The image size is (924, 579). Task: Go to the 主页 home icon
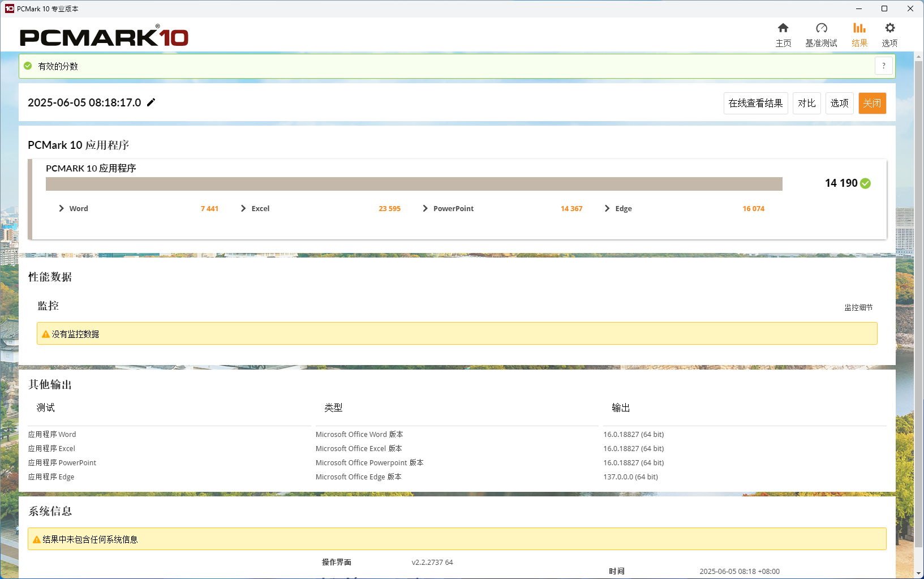783,28
